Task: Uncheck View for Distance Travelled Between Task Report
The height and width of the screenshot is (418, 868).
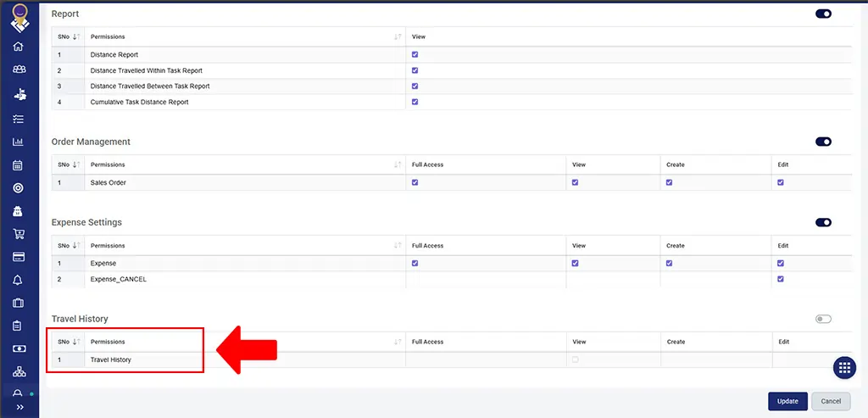Action: click(x=415, y=86)
